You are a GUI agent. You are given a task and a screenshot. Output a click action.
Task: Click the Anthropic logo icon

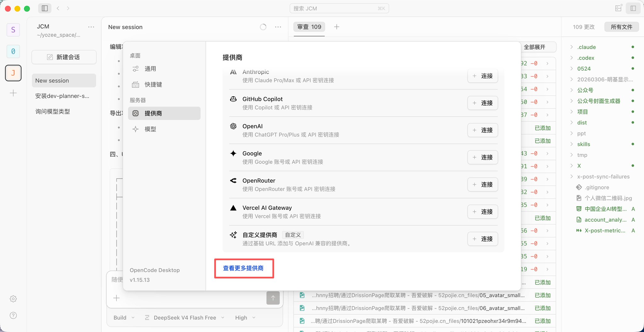(233, 72)
